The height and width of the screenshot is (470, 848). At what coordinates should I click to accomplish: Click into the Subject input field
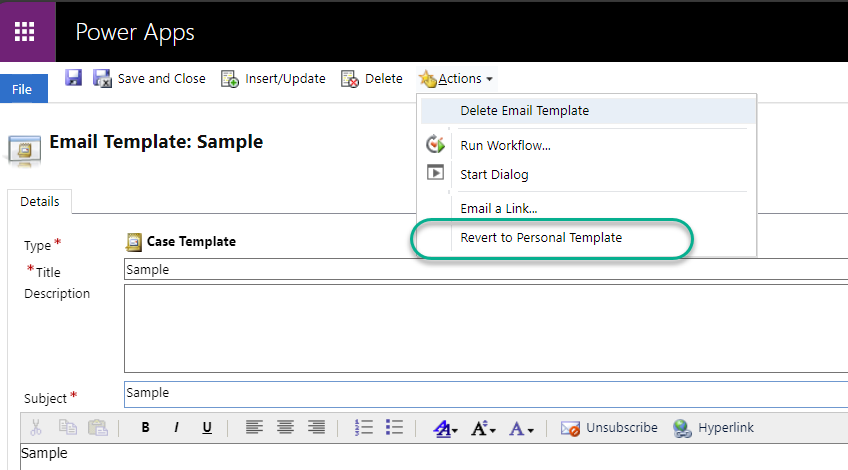(x=486, y=394)
